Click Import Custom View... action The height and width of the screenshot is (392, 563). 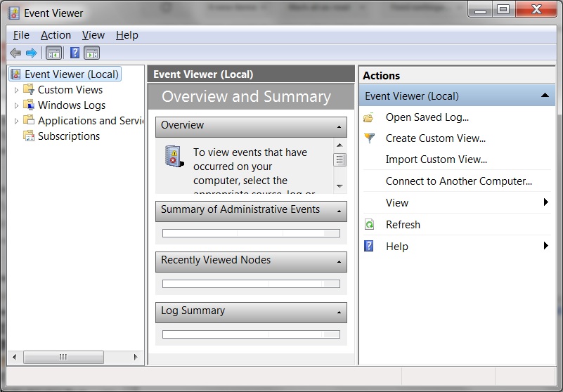436,159
